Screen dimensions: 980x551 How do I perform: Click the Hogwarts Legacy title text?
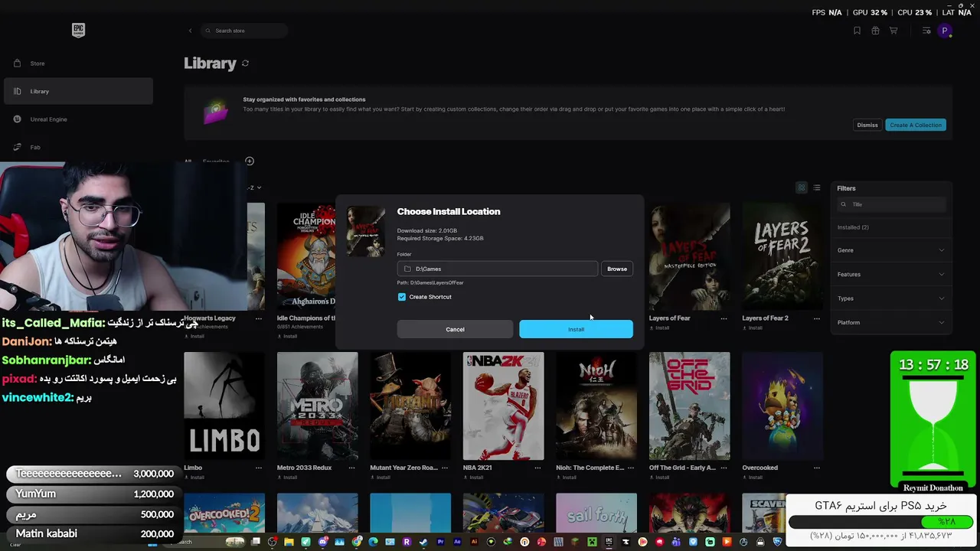[210, 318]
